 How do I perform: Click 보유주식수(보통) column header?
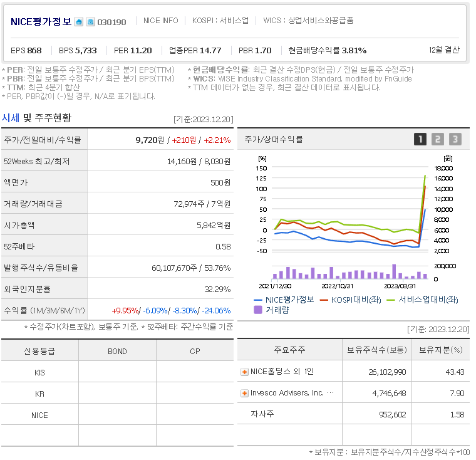(377, 350)
